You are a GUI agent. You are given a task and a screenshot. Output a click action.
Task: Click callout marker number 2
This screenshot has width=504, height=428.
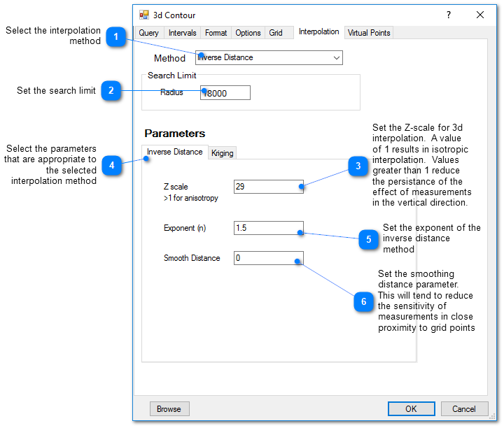coord(111,90)
